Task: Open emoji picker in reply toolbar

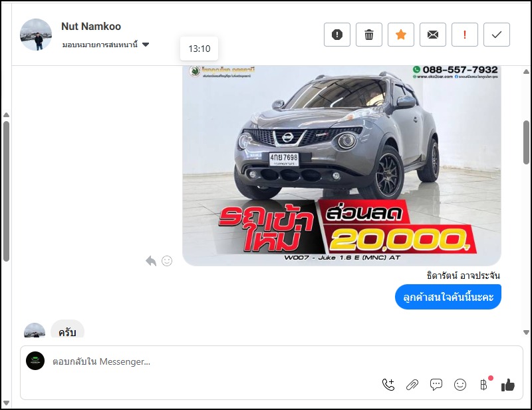Action: [x=460, y=385]
